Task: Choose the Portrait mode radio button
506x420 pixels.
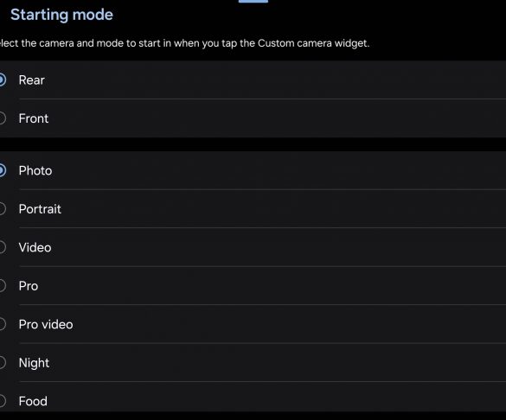Action: point(2,209)
